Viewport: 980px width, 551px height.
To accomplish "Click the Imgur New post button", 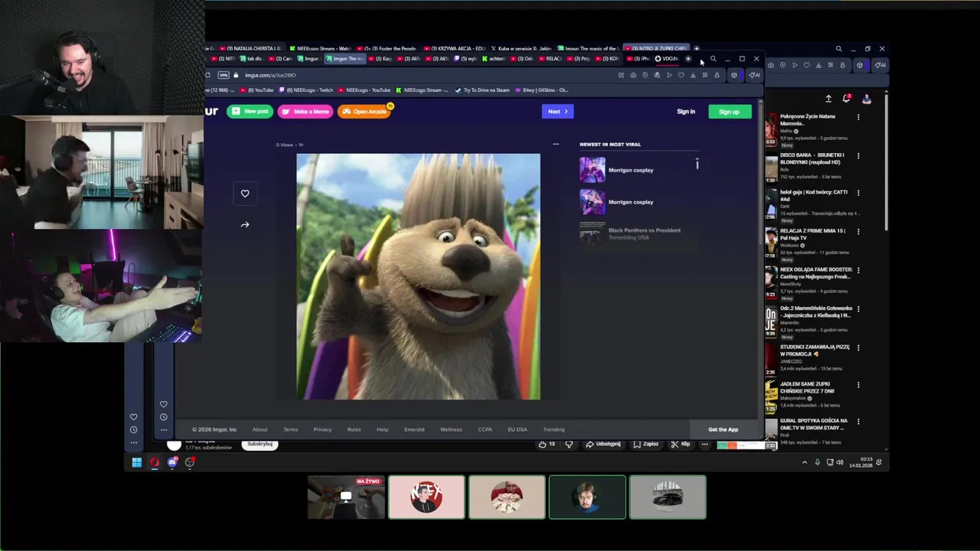I will tap(250, 112).
